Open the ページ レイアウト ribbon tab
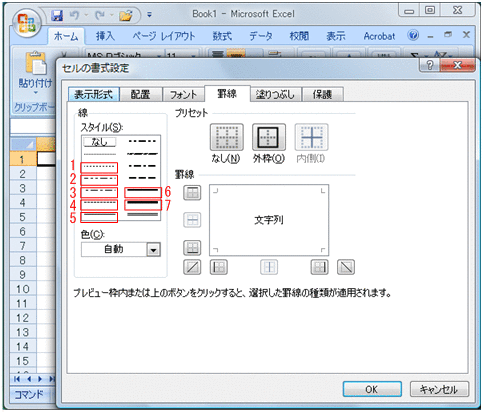The image size is (484, 413). pos(163,36)
